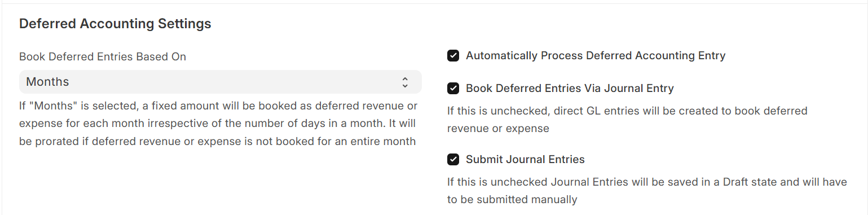The height and width of the screenshot is (215, 868).
Task: Click the Automatically Process Deferred Accounting Entry label
Action: point(596,56)
